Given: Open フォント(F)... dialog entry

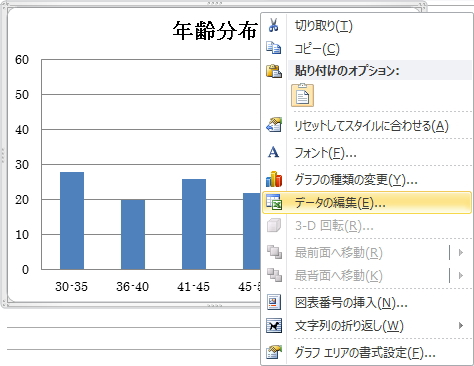Looking at the screenshot, I should (367, 153).
